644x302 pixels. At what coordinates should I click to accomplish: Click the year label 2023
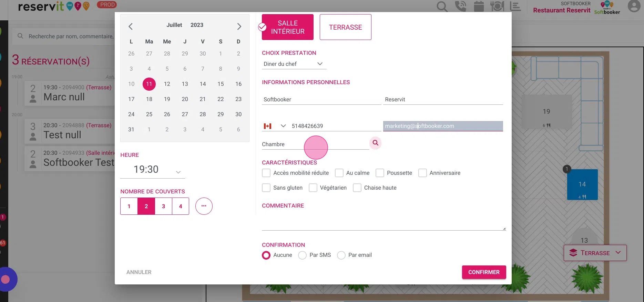pyautogui.click(x=197, y=25)
